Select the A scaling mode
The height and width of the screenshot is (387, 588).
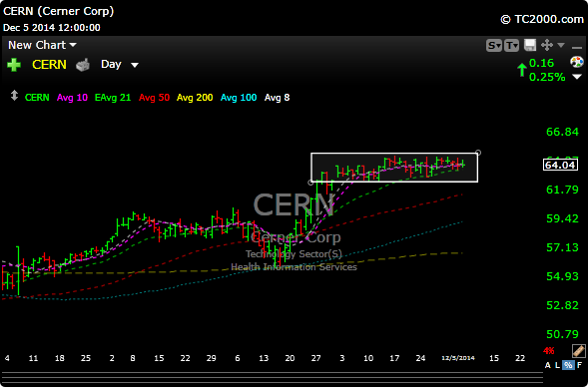tap(547, 365)
